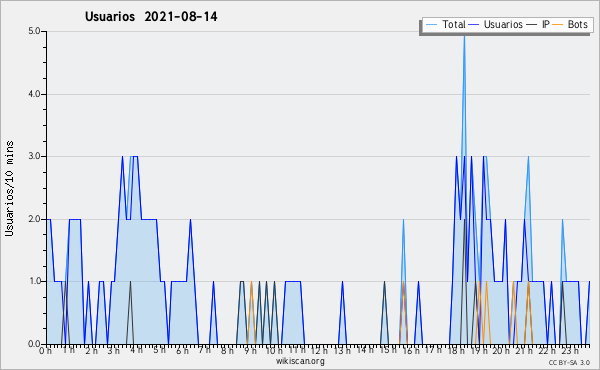The height and width of the screenshot is (370, 600).
Task: Click the orange Bots legend line
Action: [x=558, y=25]
